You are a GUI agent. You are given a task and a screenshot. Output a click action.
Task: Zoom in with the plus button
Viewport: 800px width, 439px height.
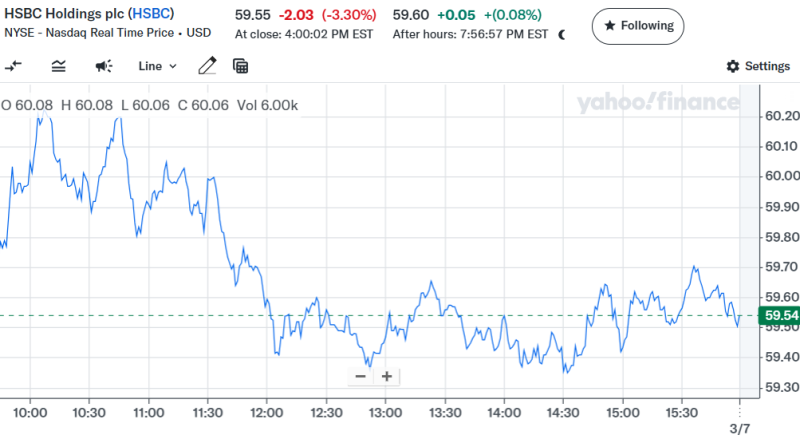coord(386,377)
